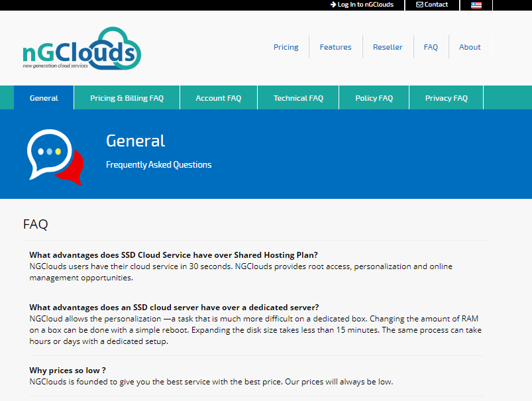Screen dimensions: 532x401
Task: Click answer about changing amount of RAM
Action: [x=255, y=330]
